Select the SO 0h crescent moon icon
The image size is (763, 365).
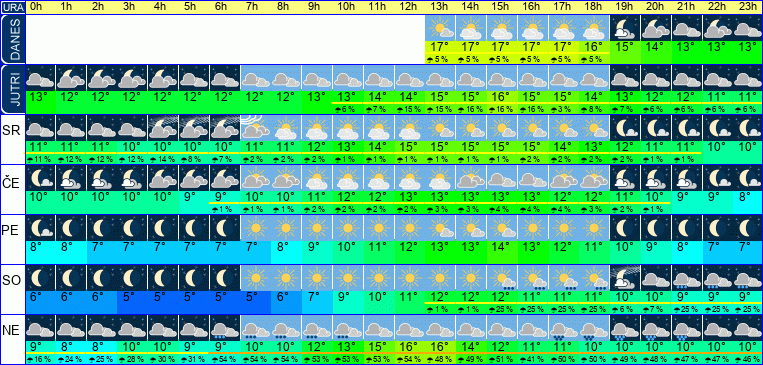40,278
